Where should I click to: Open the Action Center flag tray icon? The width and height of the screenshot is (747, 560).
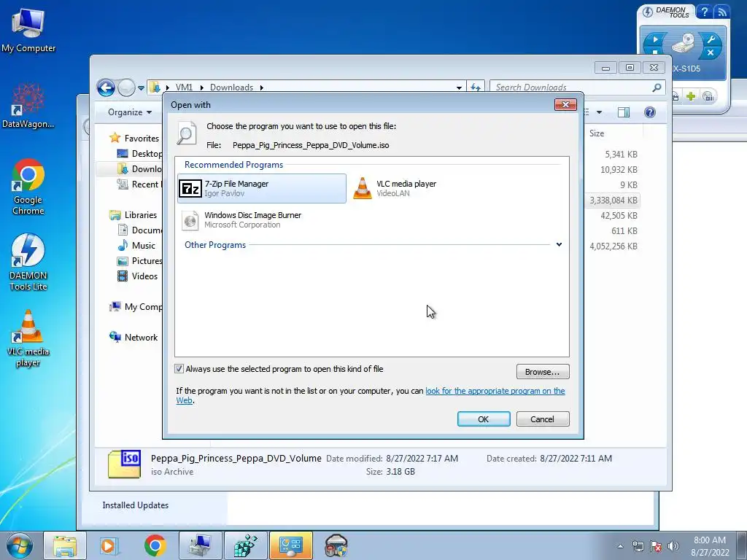(x=656, y=546)
